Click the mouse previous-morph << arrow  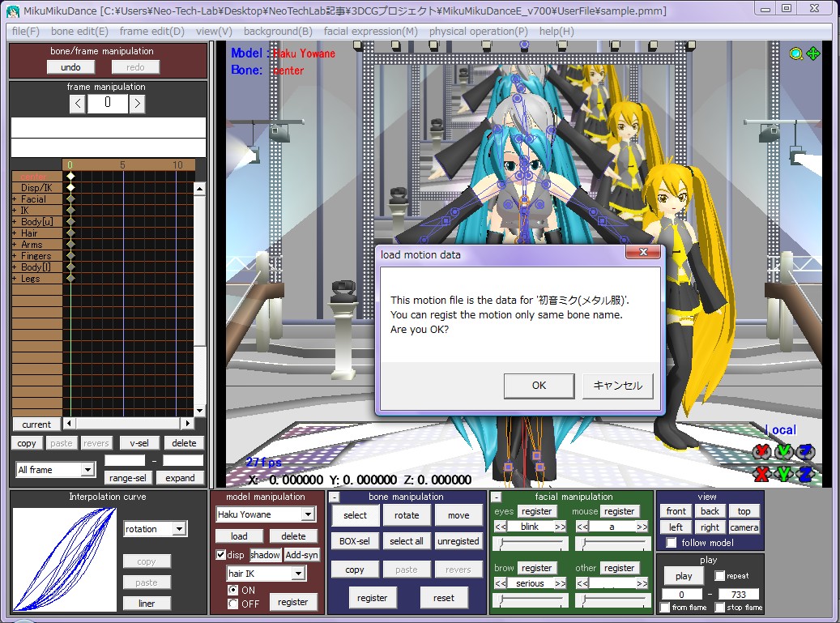582,527
